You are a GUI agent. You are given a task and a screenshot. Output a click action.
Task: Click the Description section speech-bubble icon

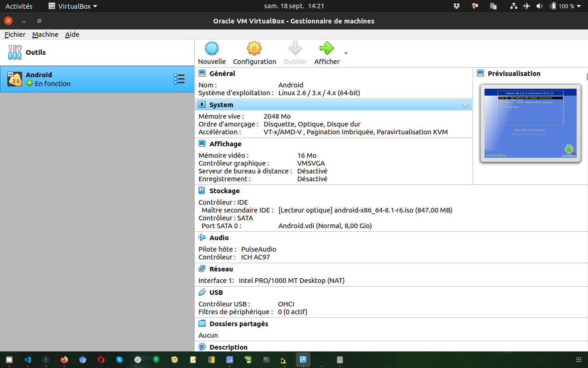point(202,347)
